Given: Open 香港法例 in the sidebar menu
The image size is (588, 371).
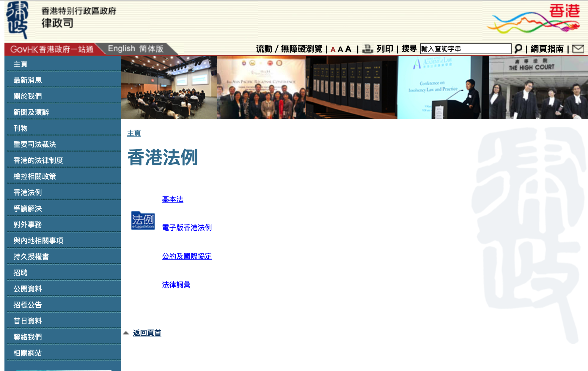Looking at the screenshot, I should [x=28, y=193].
